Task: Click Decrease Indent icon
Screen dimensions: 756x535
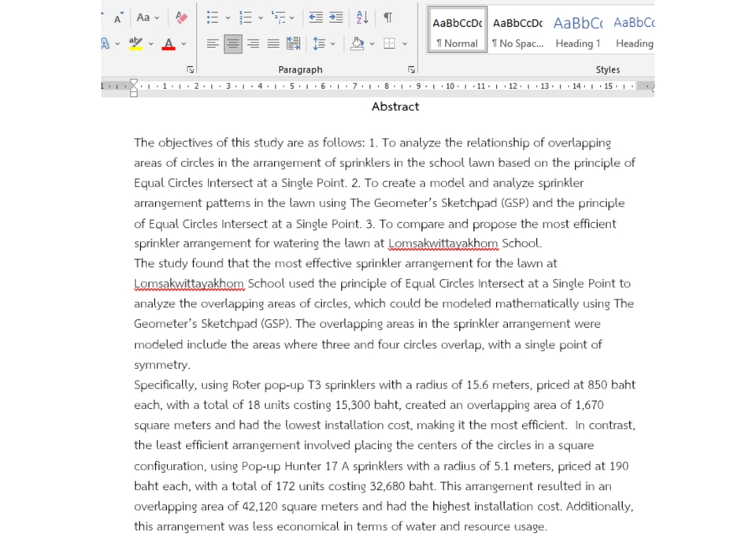Action: click(x=316, y=18)
